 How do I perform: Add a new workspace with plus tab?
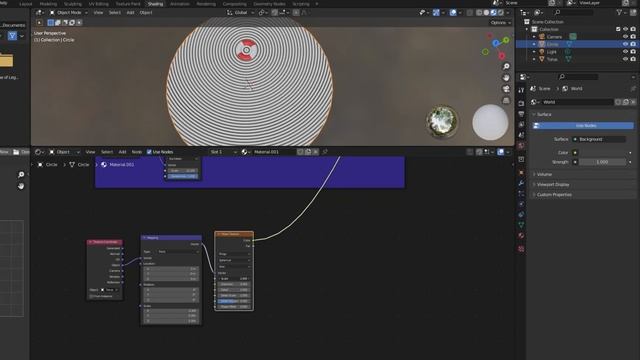coord(317,4)
